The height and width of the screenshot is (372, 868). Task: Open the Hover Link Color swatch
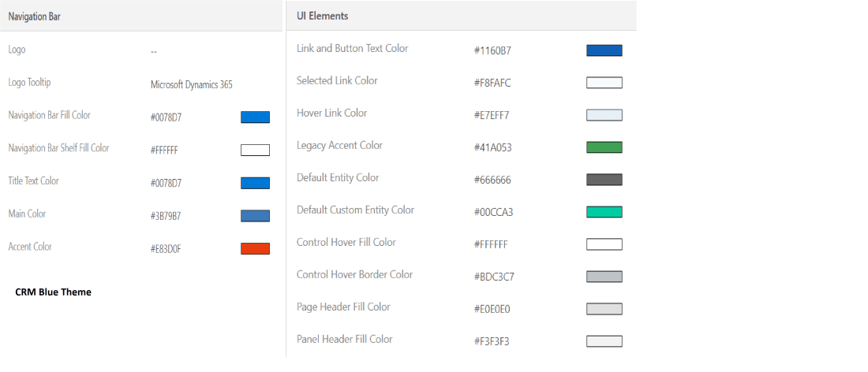coord(604,115)
